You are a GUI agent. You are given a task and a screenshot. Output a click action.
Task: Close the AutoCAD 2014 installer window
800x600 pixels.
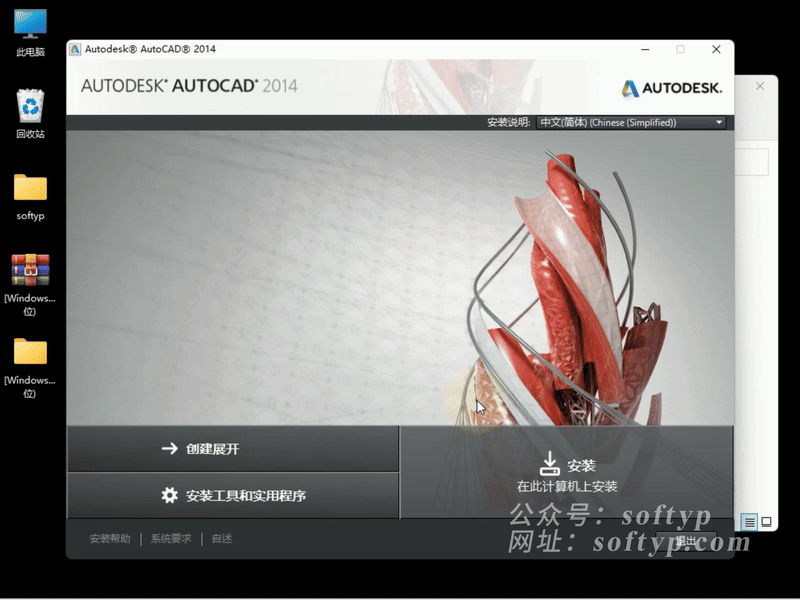(x=716, y=49)
